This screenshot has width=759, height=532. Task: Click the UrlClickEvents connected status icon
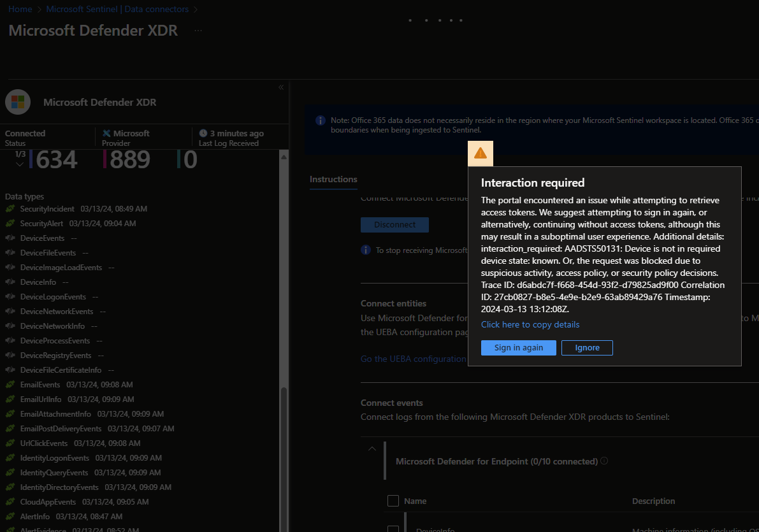coord(10,443)
